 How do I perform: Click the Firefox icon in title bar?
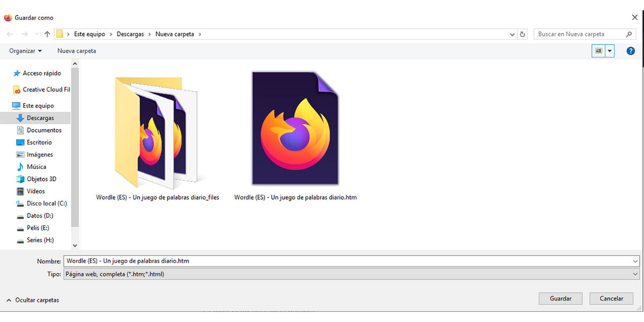click(x=8, y=17)
